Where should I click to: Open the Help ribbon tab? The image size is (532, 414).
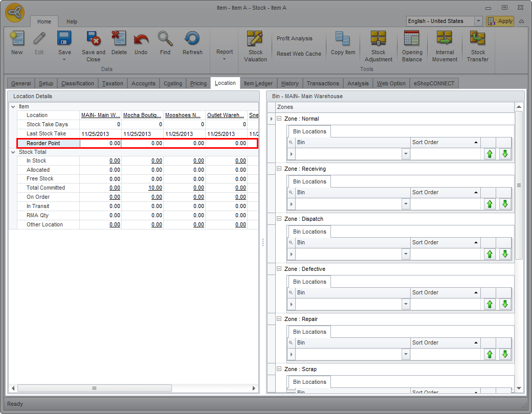click(72, 21)
